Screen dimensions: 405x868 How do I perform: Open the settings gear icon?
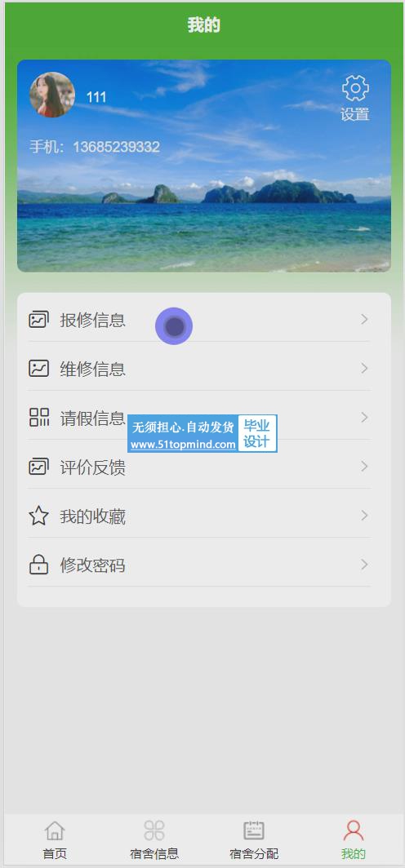point(355,89)
